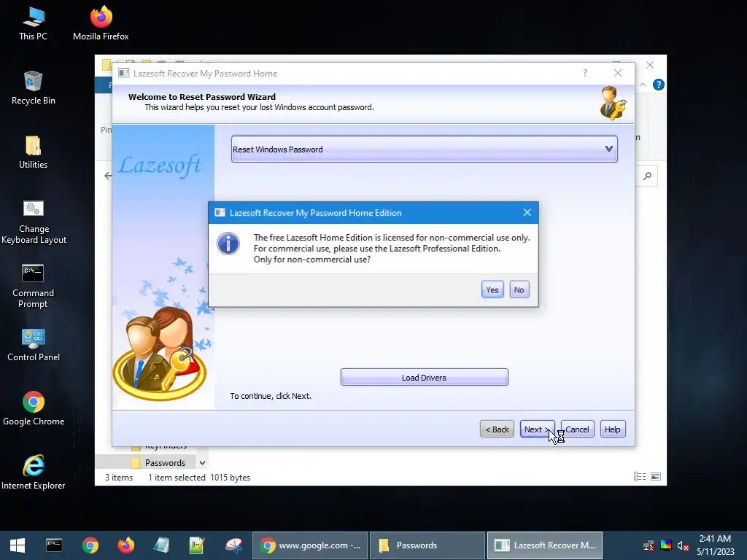Image resolution: width=747 pixels, height=560 pixels.
Task: Open Command Prompt desktop icon
Action: pos(33,287)
